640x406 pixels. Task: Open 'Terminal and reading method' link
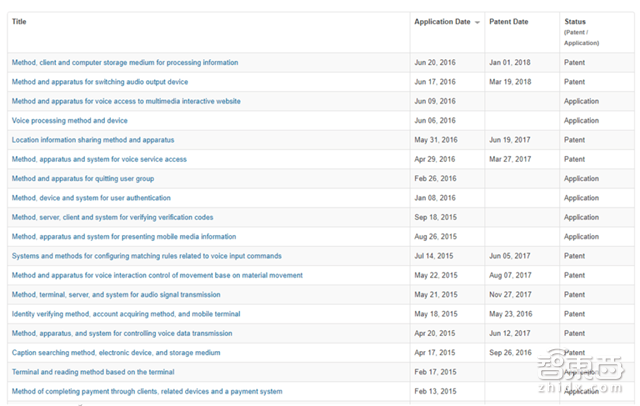pyautogui.click(x=79, y=372)
